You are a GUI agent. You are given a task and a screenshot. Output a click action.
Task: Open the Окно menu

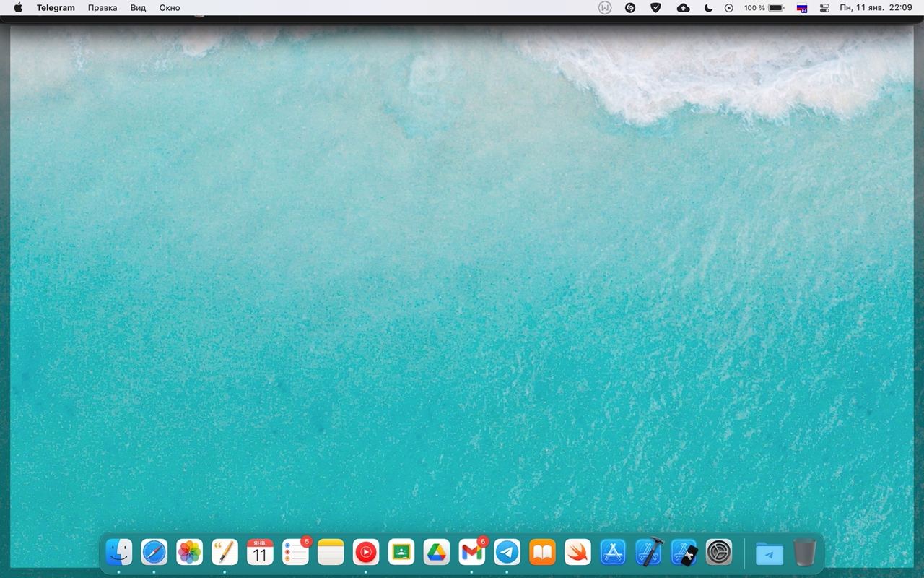[x=170, y=8]
